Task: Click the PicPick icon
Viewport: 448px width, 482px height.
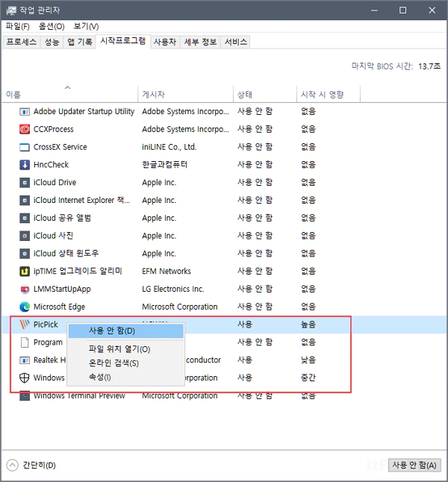Action: click(x=25, y=325)
